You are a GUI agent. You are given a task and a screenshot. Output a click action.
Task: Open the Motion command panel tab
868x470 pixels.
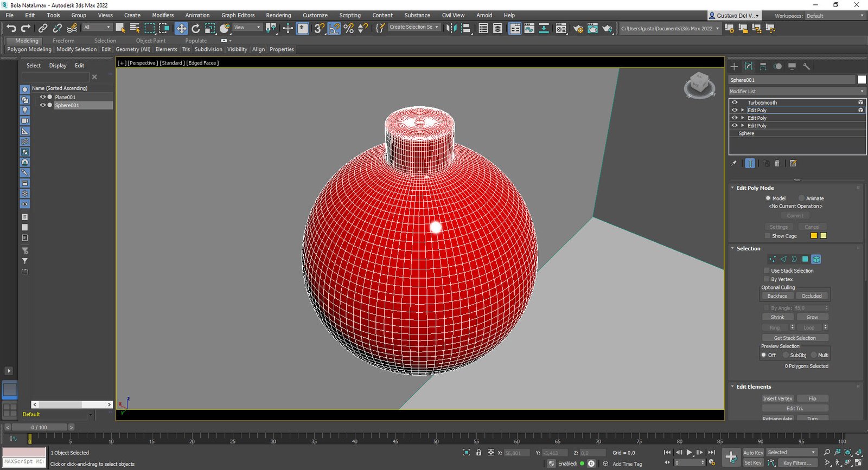point(778,66)
